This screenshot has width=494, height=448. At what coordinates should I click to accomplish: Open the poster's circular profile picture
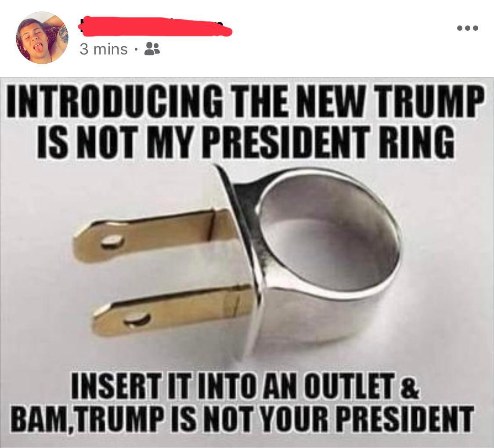42,38
